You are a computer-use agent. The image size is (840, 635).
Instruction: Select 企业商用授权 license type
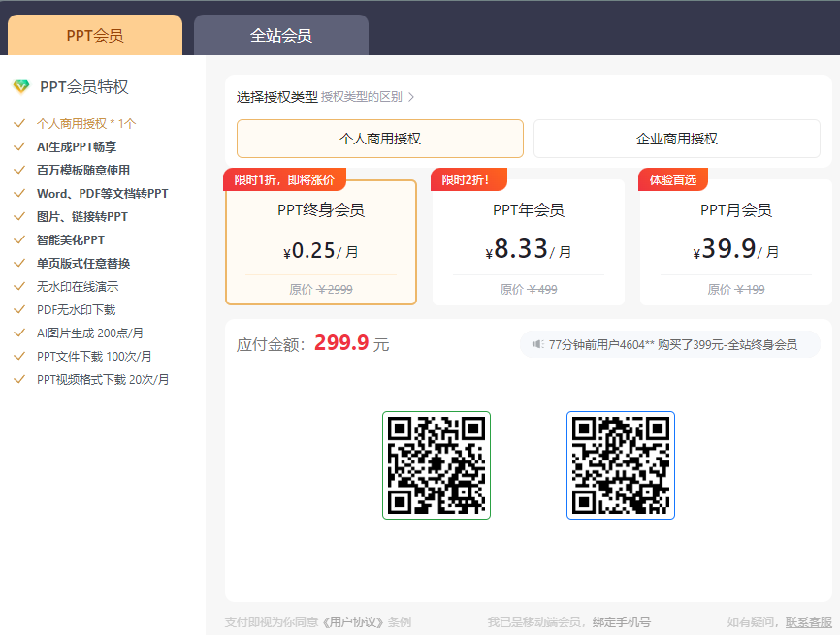677,139
